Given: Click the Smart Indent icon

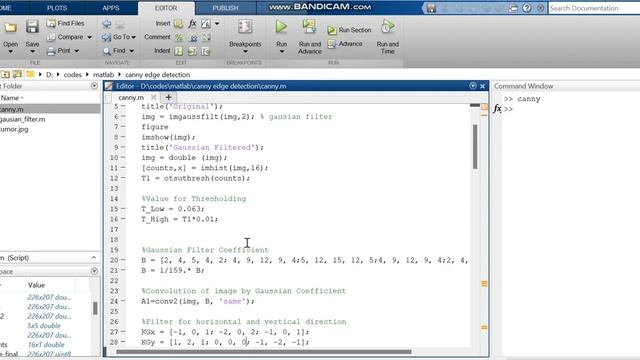Looking at the screenshot, I should tap(178, 51).
